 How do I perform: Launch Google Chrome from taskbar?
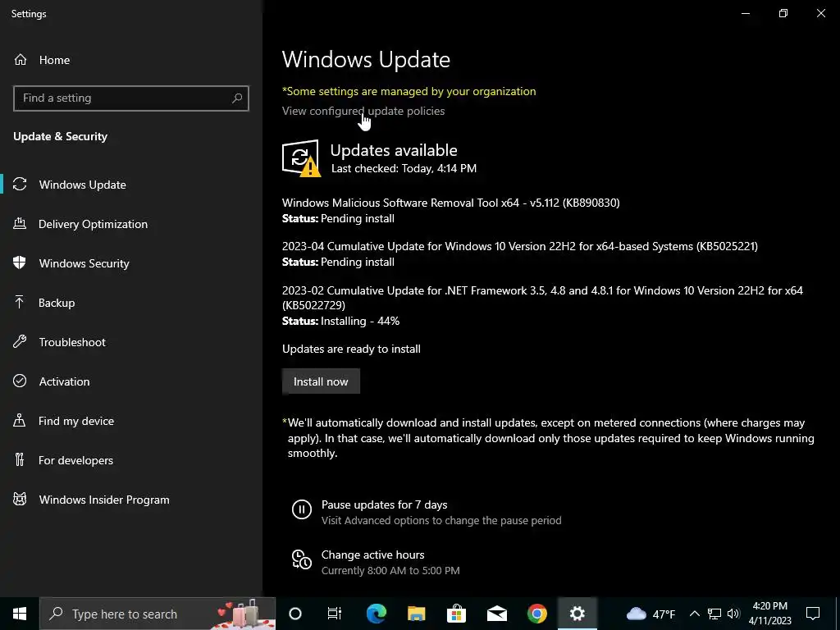point(536,614)
